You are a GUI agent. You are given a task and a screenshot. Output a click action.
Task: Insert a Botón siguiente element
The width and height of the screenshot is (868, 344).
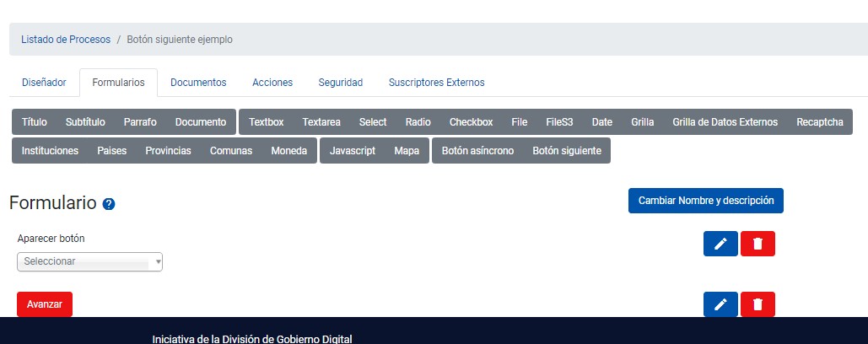coord(567,151)
